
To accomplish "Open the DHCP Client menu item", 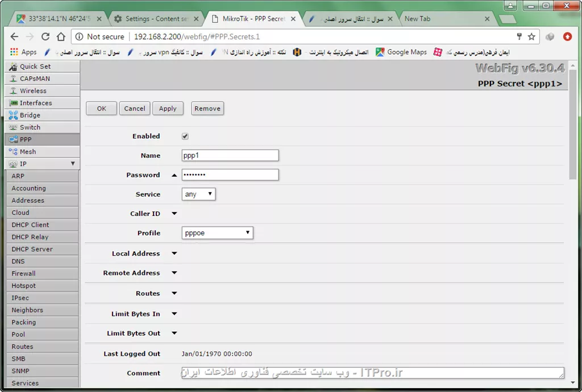I will (42, 225).
